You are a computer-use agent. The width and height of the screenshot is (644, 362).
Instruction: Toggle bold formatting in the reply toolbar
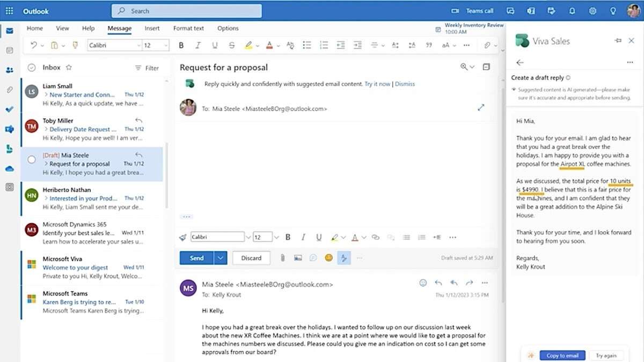[x=288, y=237]
